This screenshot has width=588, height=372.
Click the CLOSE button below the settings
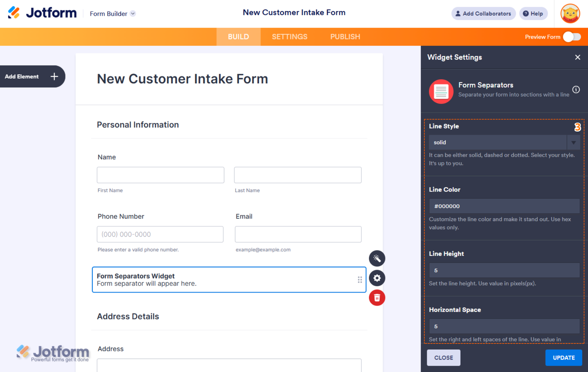tap(443, 358)
